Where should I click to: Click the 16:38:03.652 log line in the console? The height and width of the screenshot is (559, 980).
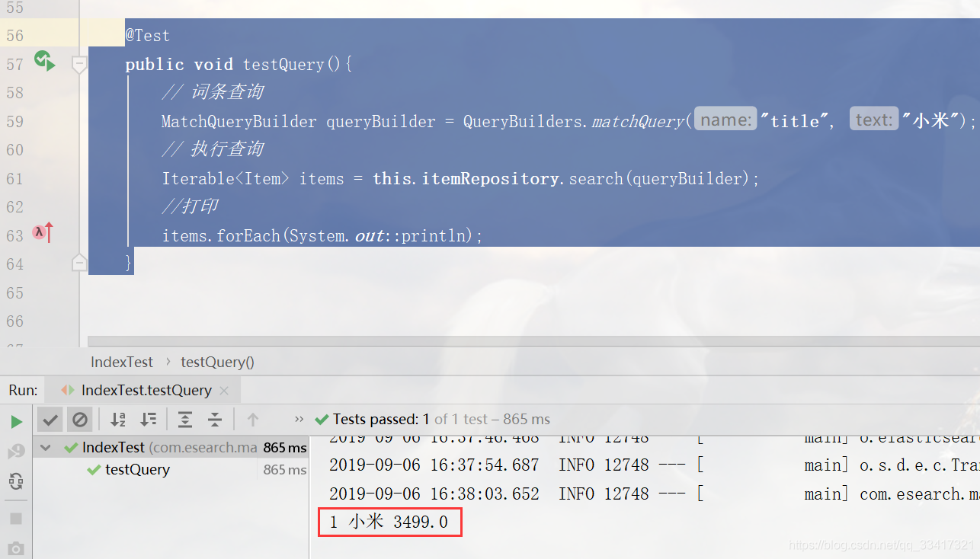point(654,494)
